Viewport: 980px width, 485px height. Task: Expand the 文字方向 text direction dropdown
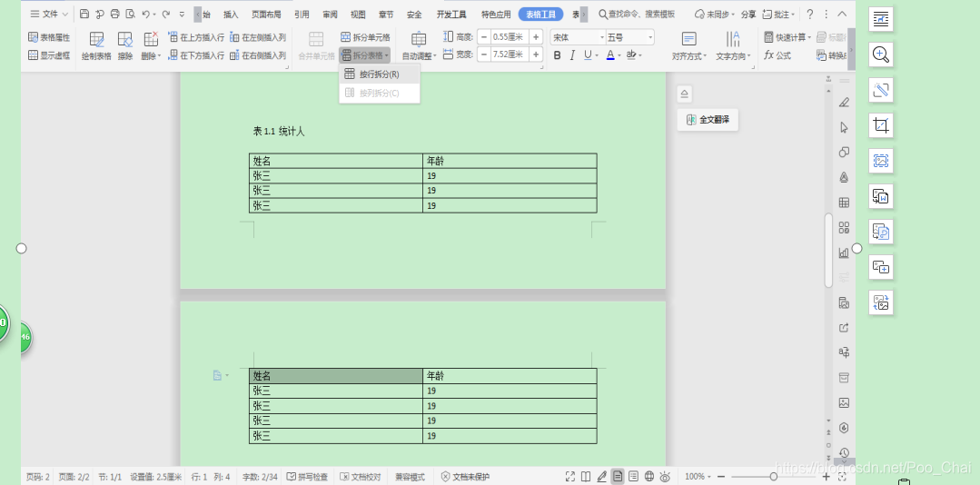tap(733, 55)
